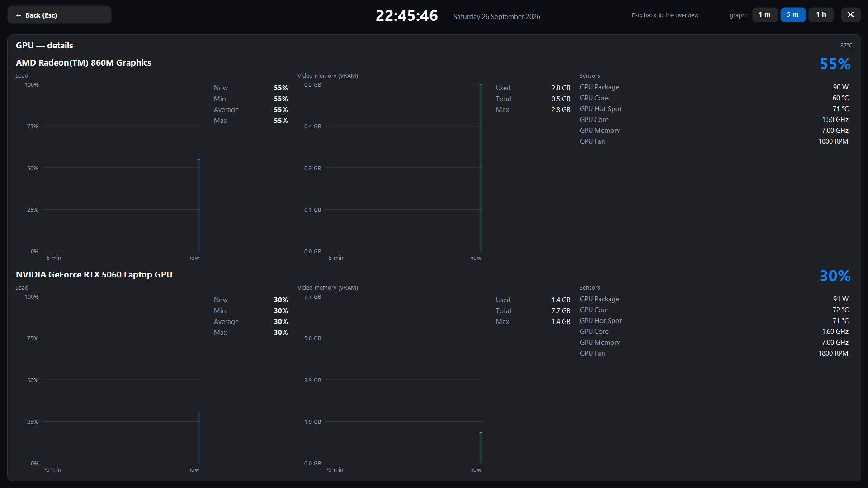Click AMD Radeon GPU Hot Spot sensor row
The width and height of the screenshot is (868, 488).
pyautogui.click(x=714, y=109)
